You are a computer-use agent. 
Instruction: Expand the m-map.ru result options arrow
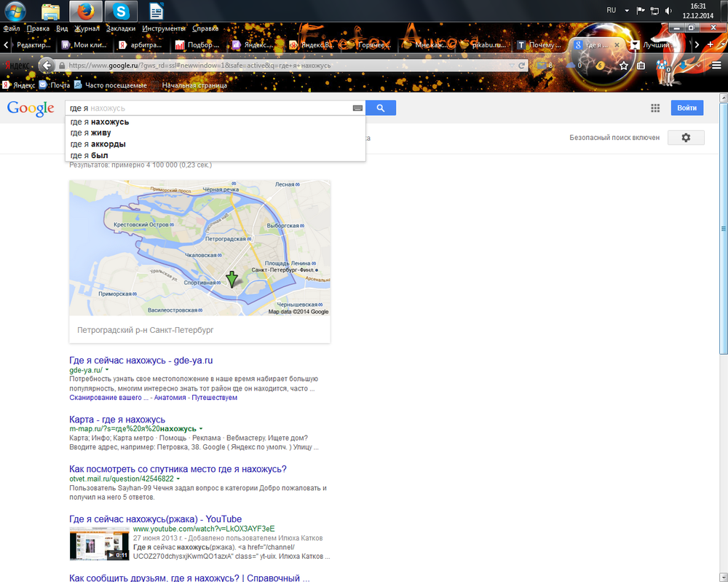pos(201,429)
